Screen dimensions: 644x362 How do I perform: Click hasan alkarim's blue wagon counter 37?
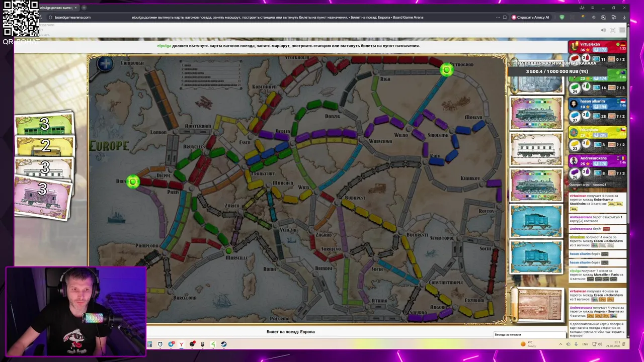(574, 117)
